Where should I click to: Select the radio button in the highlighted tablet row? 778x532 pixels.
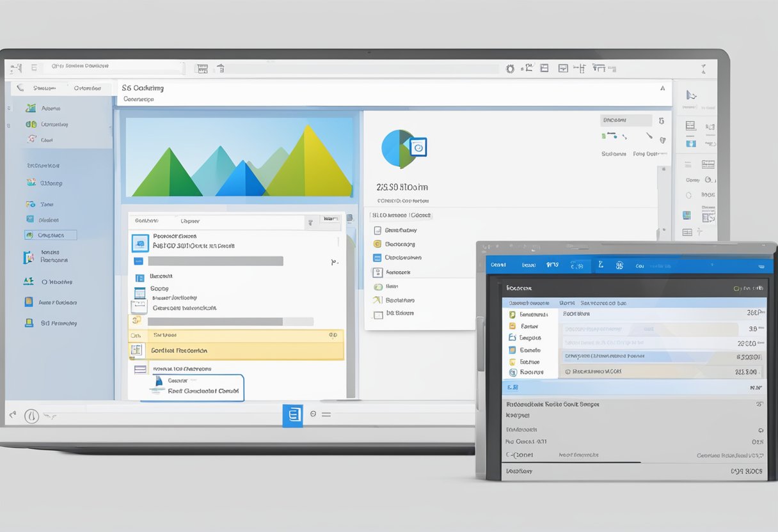(x=512, y=372)
